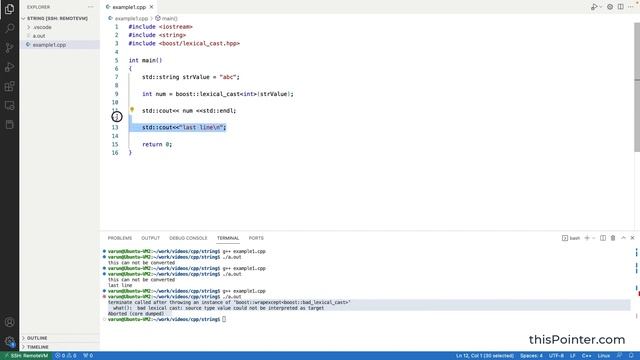Open the Search view in activity bar
The height and width of the screenshot is (360, 640).
[x=9, y=28]
